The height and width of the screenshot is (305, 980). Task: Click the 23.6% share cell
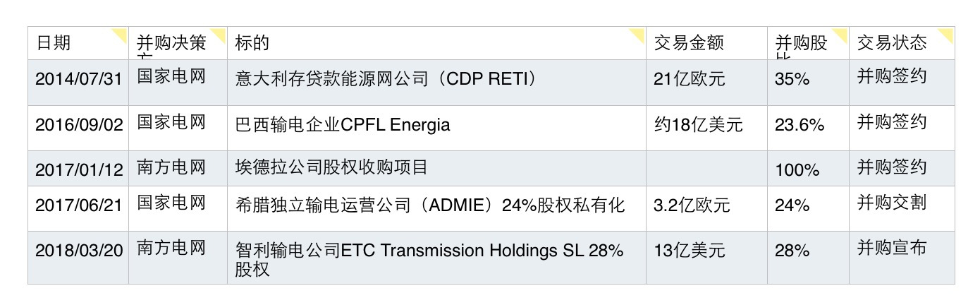(x=799, y=125)
